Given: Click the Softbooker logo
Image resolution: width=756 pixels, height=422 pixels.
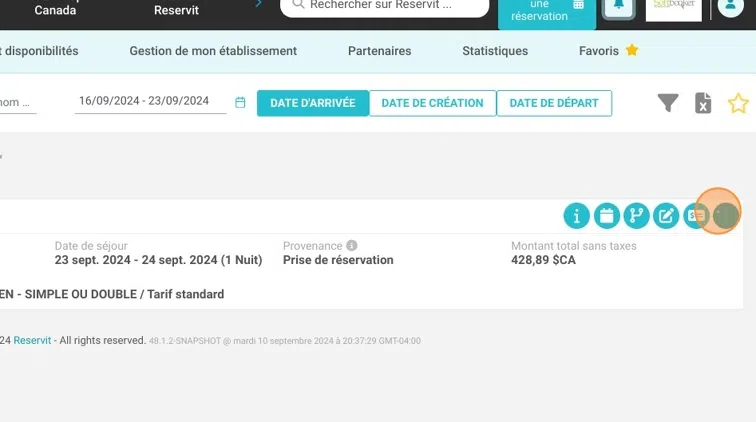Looking at the screenshot, I should (674, 10).
